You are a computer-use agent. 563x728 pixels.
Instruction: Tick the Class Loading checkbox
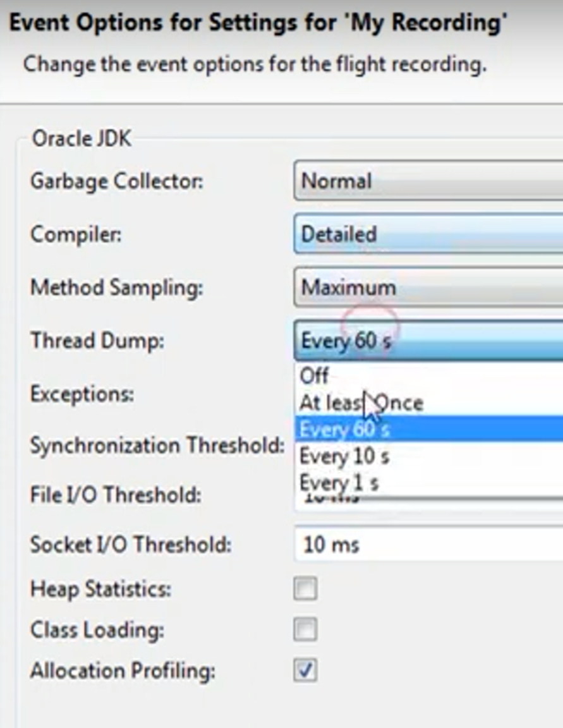click(x=305, y=630)
